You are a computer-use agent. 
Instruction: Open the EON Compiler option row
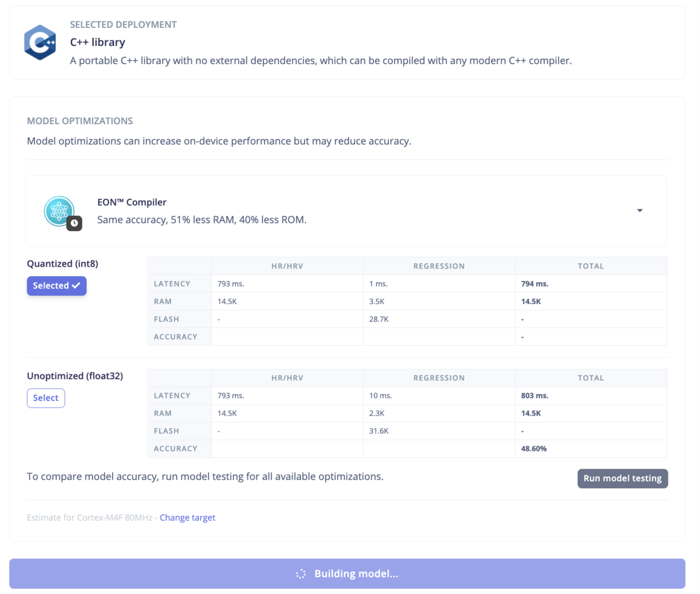346,211
